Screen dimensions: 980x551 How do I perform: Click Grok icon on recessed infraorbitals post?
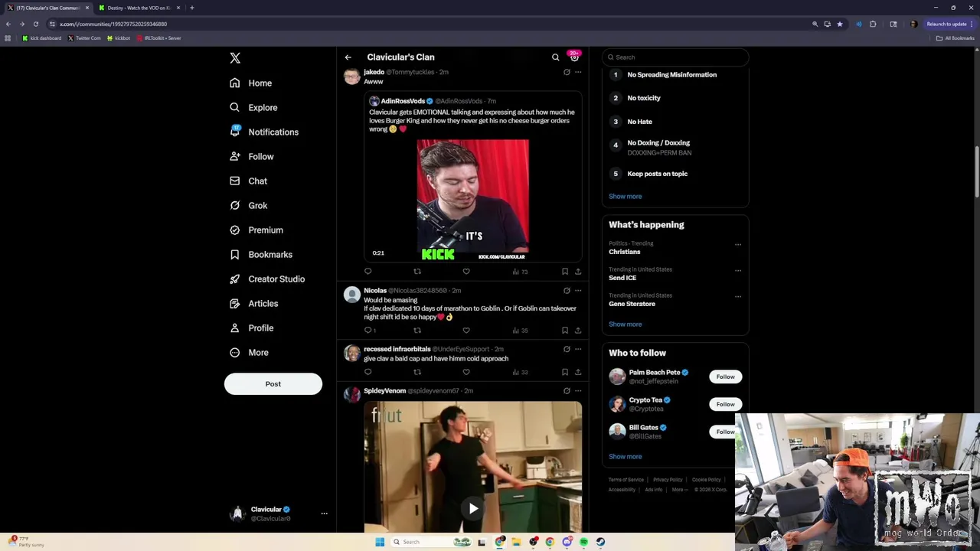(567, 349)
